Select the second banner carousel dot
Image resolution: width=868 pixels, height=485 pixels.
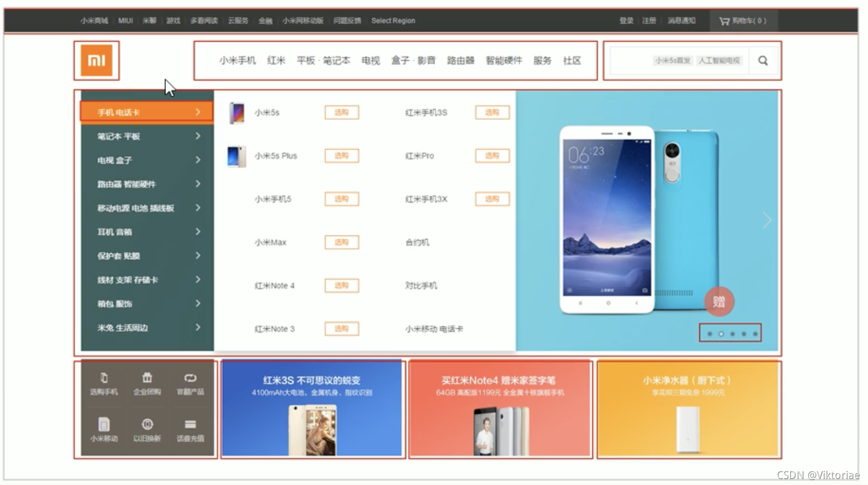(x=721, y=334)
